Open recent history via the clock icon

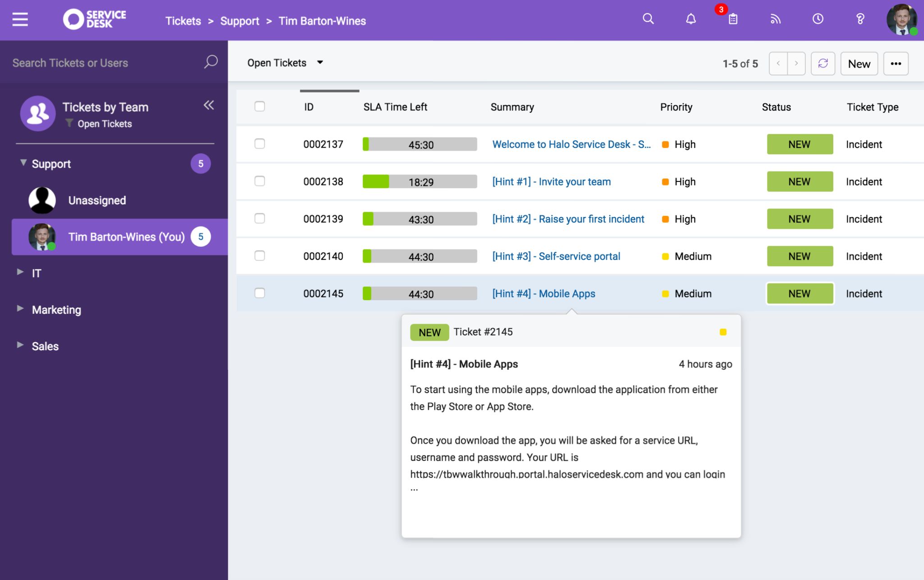click(818, 19)
